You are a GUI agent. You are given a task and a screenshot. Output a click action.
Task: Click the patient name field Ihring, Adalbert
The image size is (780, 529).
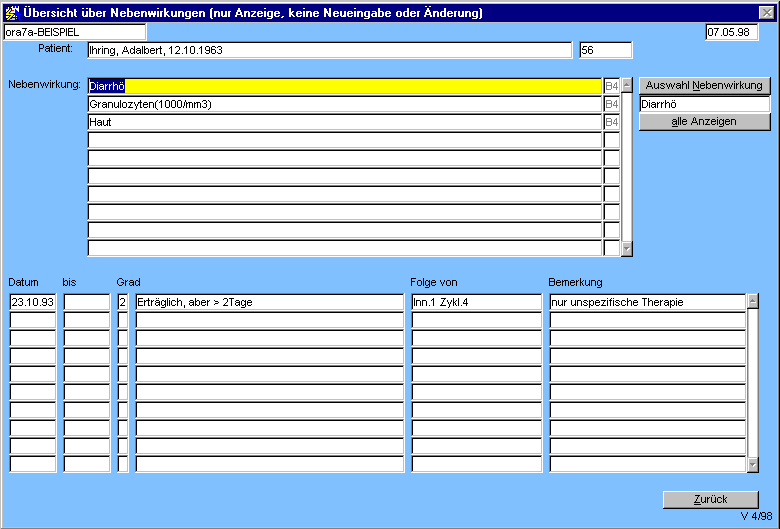(329, 50)
